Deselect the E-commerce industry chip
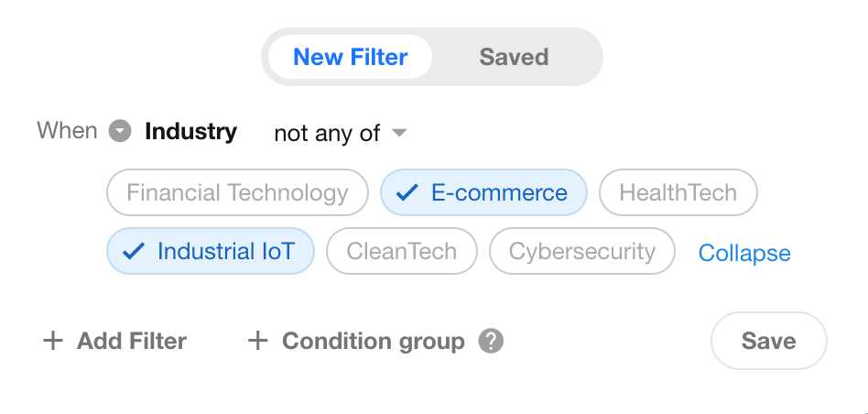Screen dimensions: 868x414 click(x=483, y=192)
